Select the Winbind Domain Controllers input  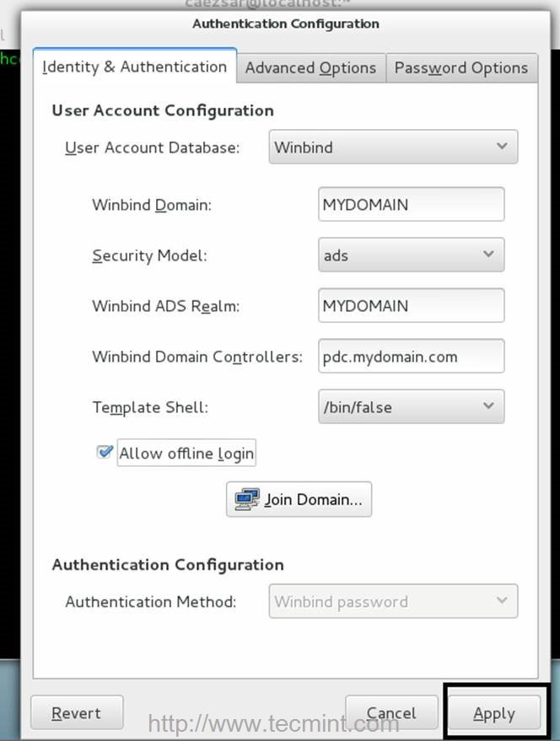coord(411,357)
